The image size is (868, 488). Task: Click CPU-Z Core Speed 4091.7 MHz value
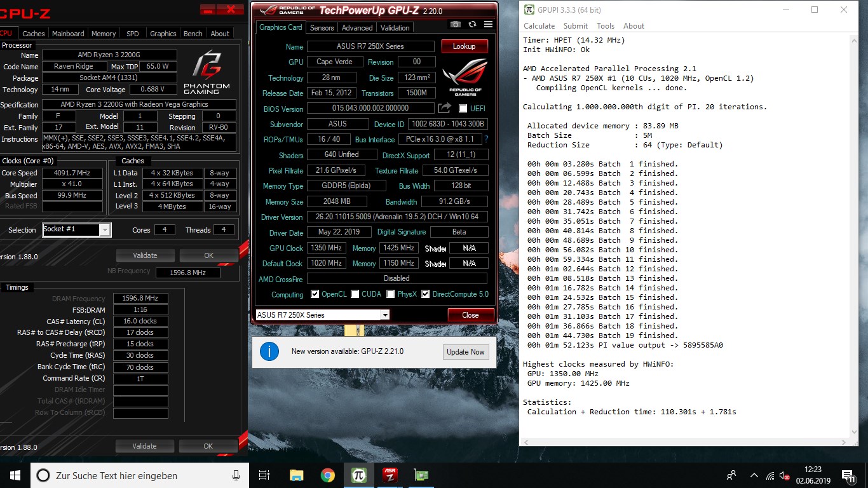tap(72, 173)
